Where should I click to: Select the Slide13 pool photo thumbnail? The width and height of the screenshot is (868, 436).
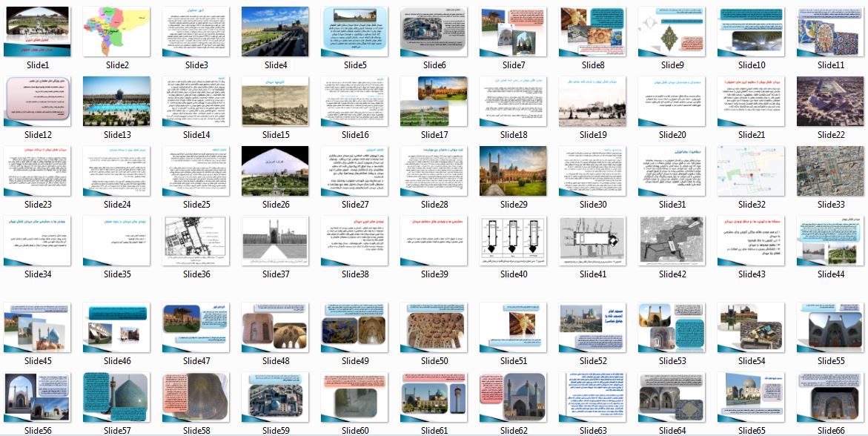click(116, 102)
